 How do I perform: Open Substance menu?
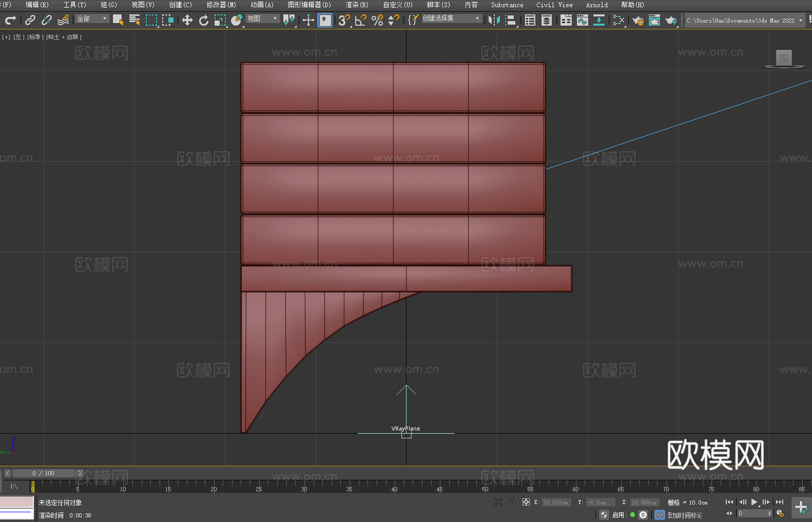click(507, 5)
